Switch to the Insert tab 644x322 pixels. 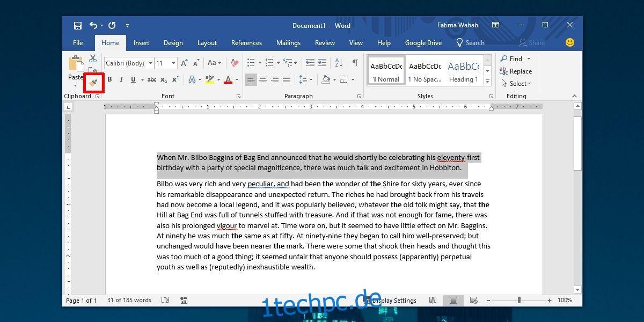tap(142, 43)
